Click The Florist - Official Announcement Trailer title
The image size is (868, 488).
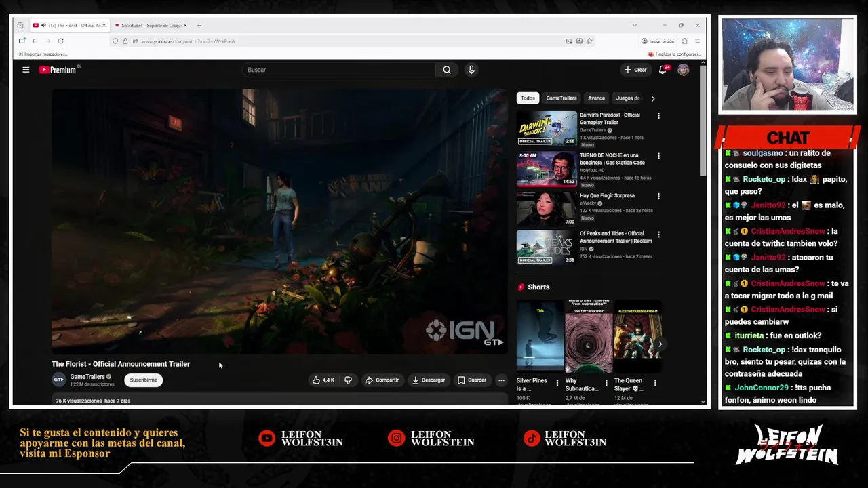click(121, 364)
